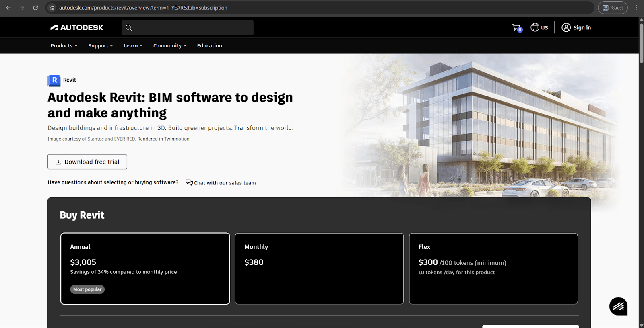The height and width of the screenshot is (328, 644).
Task: Click the Sign in profile icon
Action: (566, 27)
